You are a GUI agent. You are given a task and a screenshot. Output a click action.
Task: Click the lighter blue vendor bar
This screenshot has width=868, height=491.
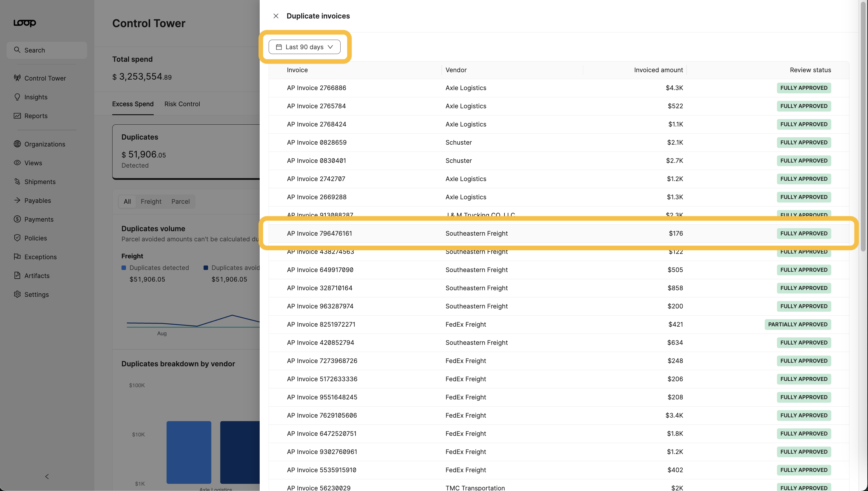189,452
